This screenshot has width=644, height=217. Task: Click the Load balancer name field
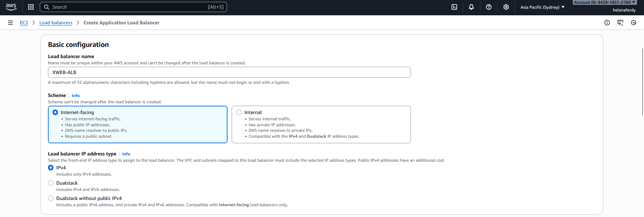(229, 72)
